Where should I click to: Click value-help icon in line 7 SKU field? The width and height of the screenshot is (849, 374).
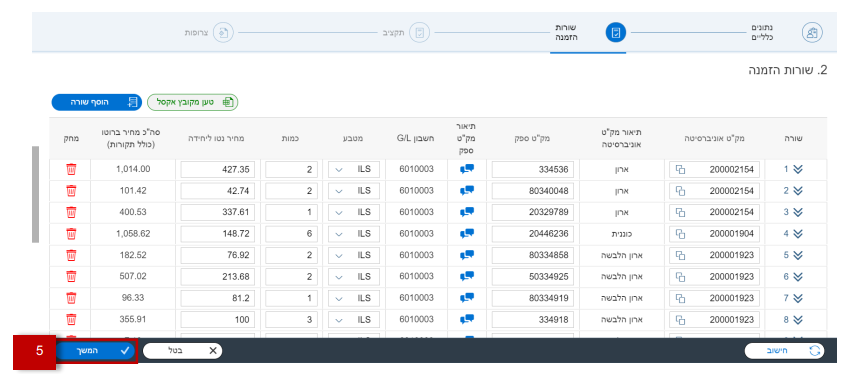click(x=681, y=298)
